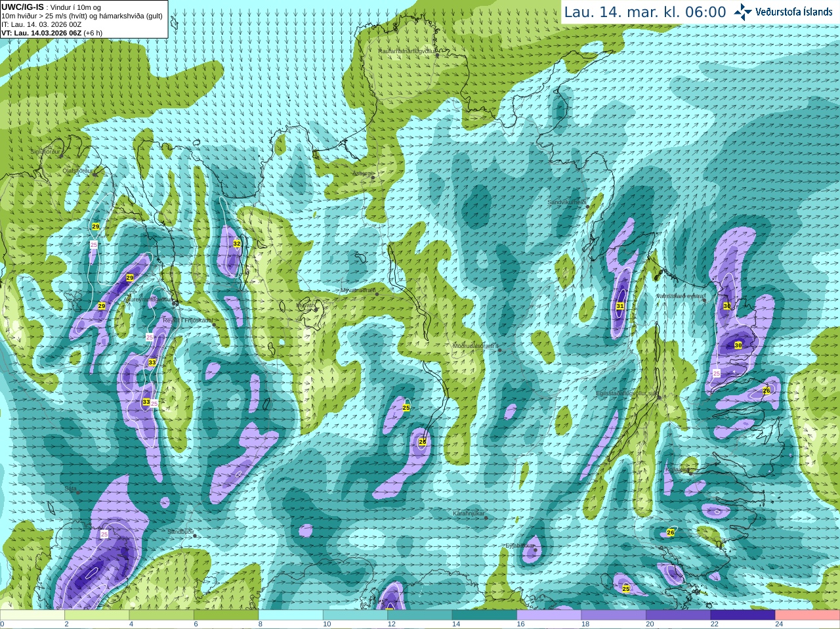
Task: Click the Kárahnjúkar station label
Action: point(469,513)
